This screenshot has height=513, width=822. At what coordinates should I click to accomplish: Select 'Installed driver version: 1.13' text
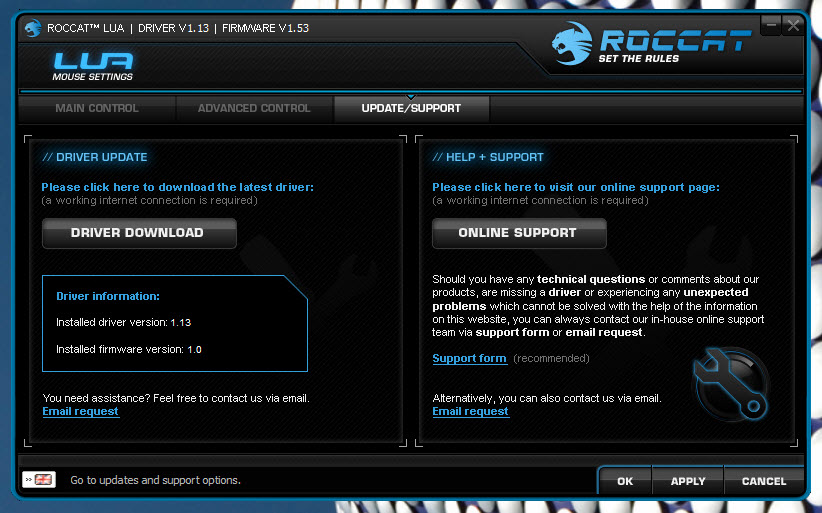(124, 322)
